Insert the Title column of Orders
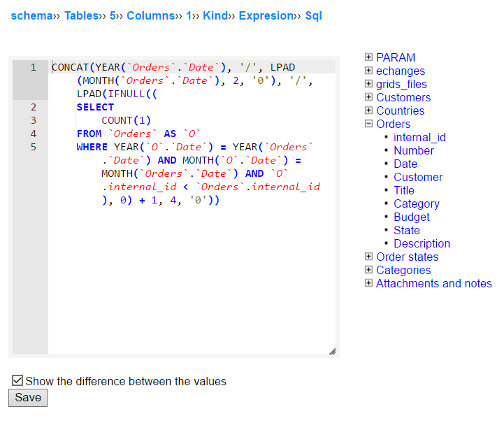Image resolution: width=504 pixels, height=423 pixels. [x=404, y=190]
